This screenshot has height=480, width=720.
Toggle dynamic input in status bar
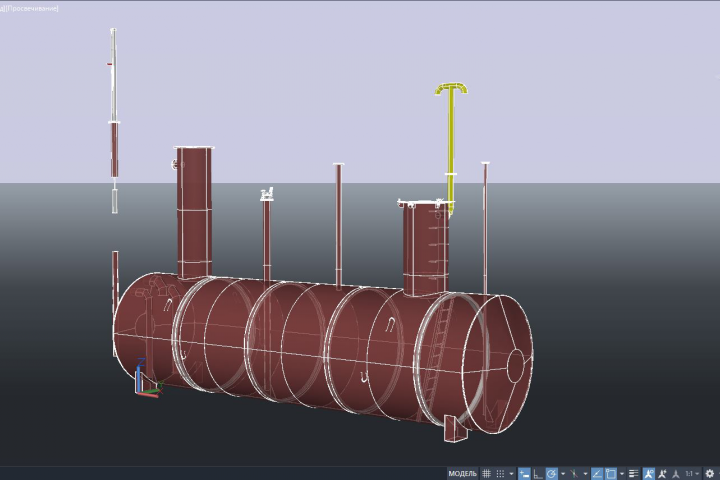tap(524, 474)
